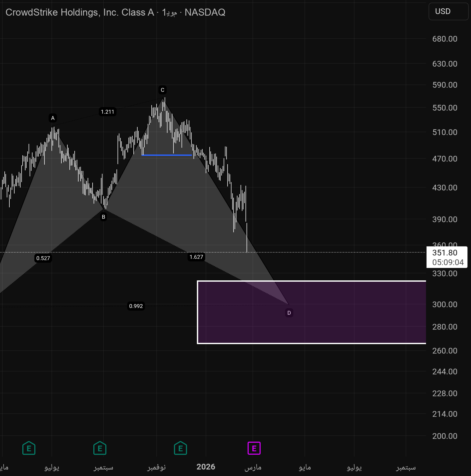Open the purple upcoming earnings E marker
This screenshot has height=476, width=471.
254,448
